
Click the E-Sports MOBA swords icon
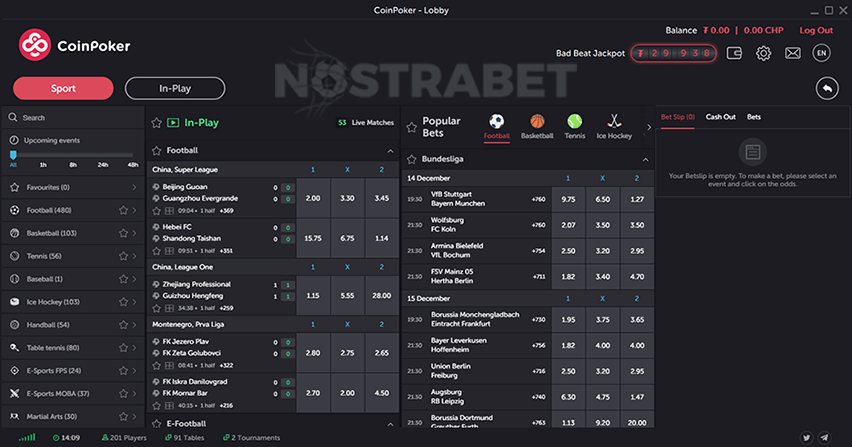click(15, 393)
